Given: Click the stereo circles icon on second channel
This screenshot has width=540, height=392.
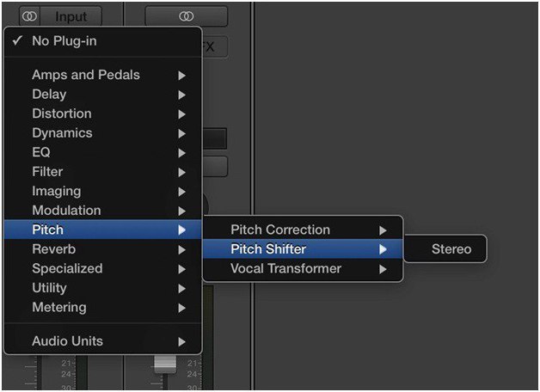Looking at the screenshot, I should point(187,15).
